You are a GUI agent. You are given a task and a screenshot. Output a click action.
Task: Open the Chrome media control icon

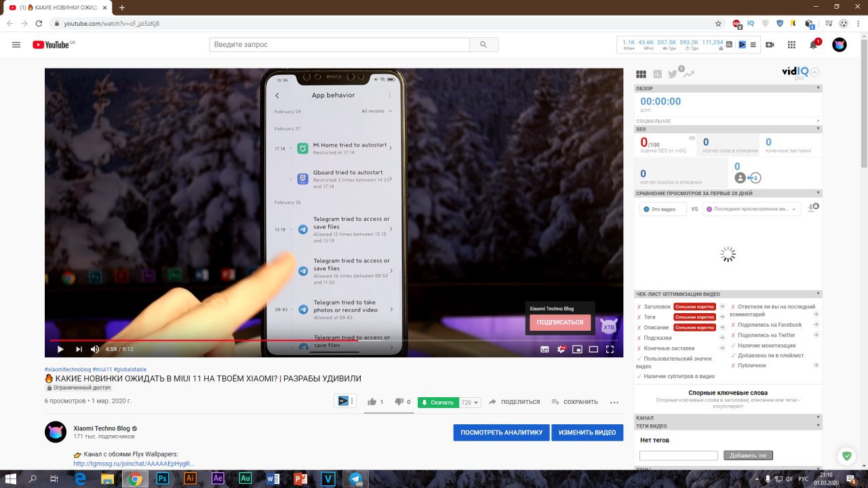pos(828,23)
